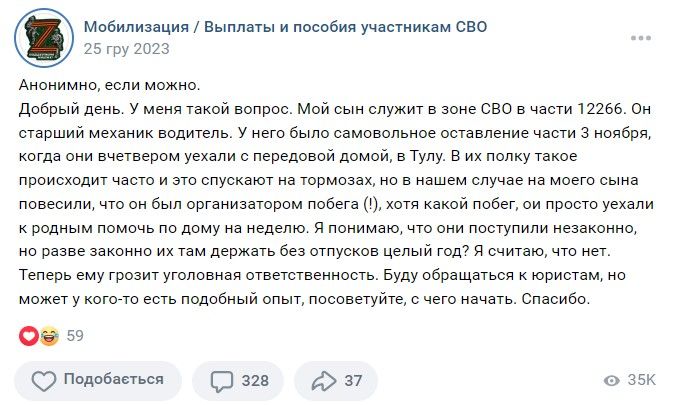Click the red heart reaction emoji
677x405 pixels.
coord(28,336)
